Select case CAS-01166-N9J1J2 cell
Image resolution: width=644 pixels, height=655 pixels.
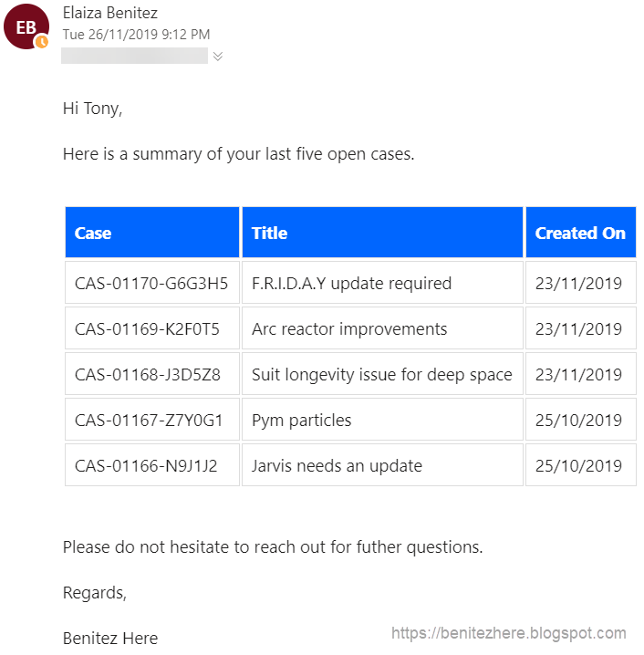point(152,465)
